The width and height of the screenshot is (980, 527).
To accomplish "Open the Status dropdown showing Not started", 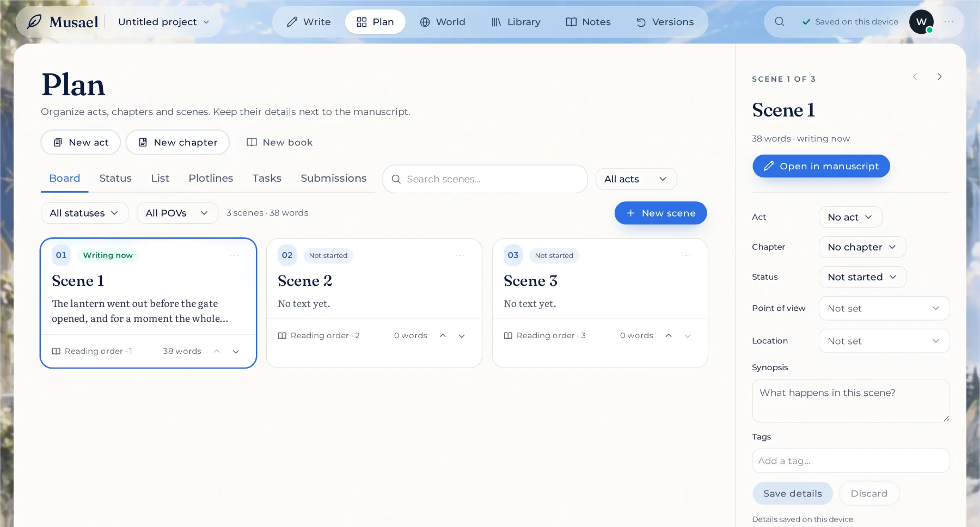I will pos(862,277).
